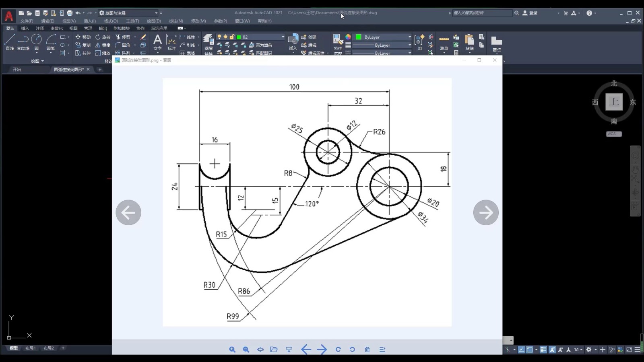The height and width of the screenshot is (362, 644).
Task: Switch to the Start (开始) document tab
Action: click(x=17, y=70)
